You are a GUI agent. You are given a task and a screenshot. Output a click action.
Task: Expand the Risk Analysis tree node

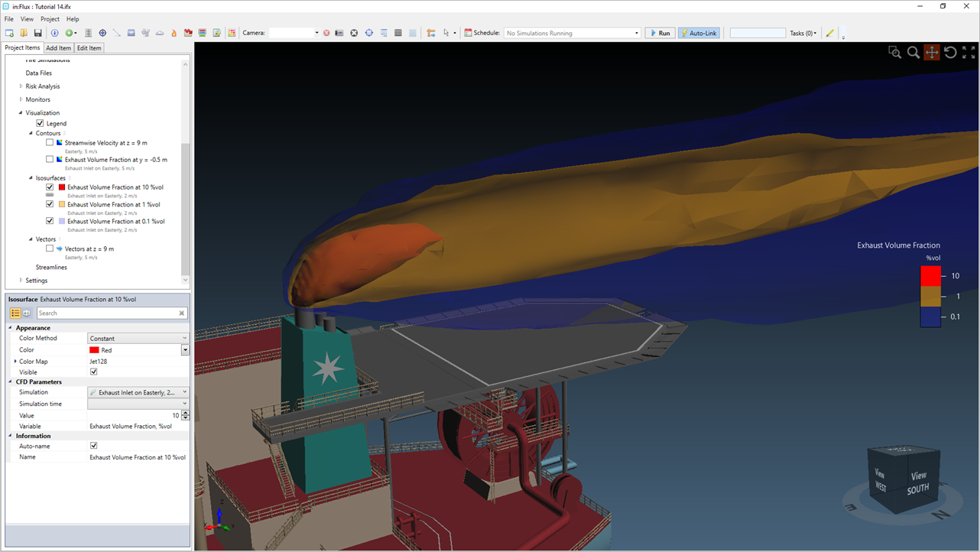[x=21, y=86]
